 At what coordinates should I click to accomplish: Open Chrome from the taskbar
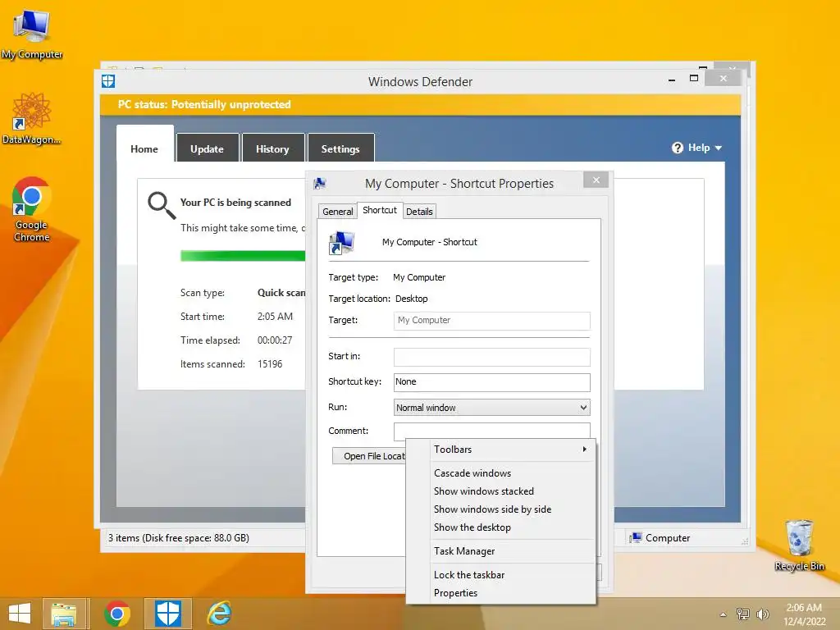tap(116, 614)
